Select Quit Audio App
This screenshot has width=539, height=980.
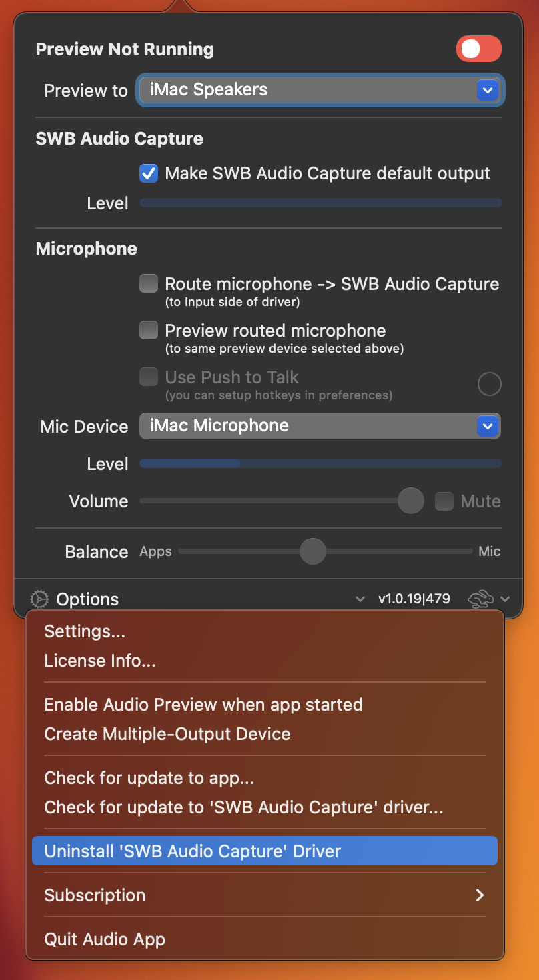click(x=265, y=939)
